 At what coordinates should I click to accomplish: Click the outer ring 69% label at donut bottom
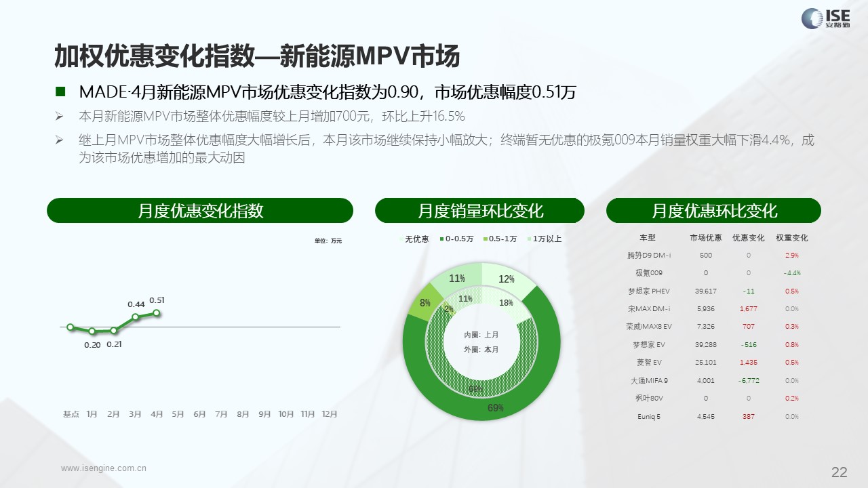coord(496,408)
